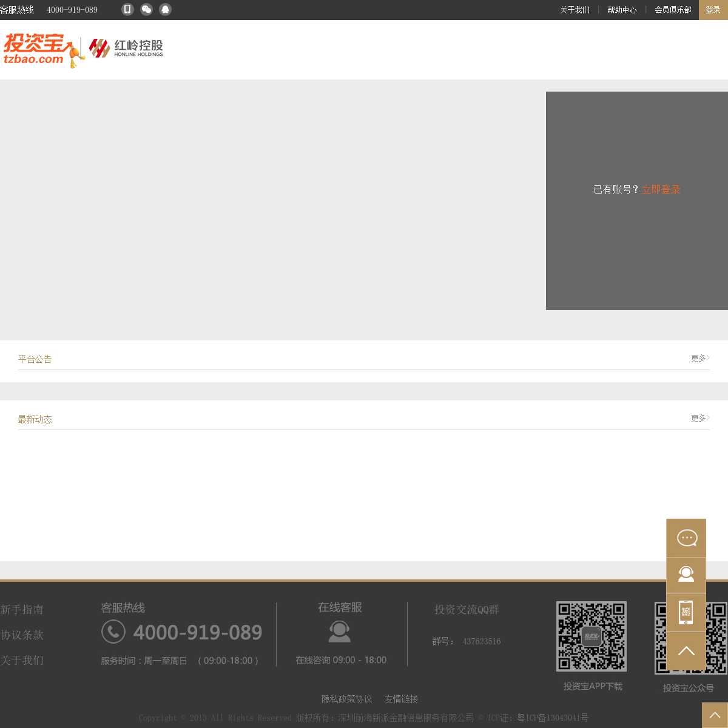The image size is (728, 728).
Task: Click the APP download QR code
Action: click(591, 636)
